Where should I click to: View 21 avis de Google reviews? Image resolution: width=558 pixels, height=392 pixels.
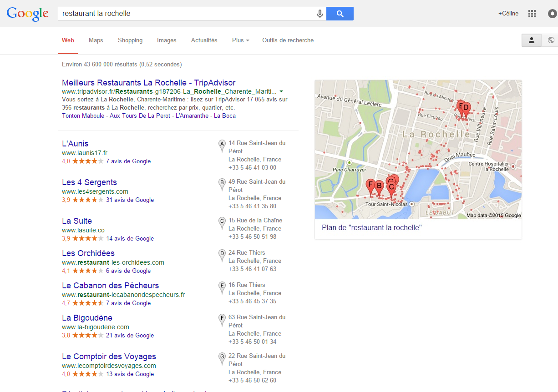click(130, 335)
